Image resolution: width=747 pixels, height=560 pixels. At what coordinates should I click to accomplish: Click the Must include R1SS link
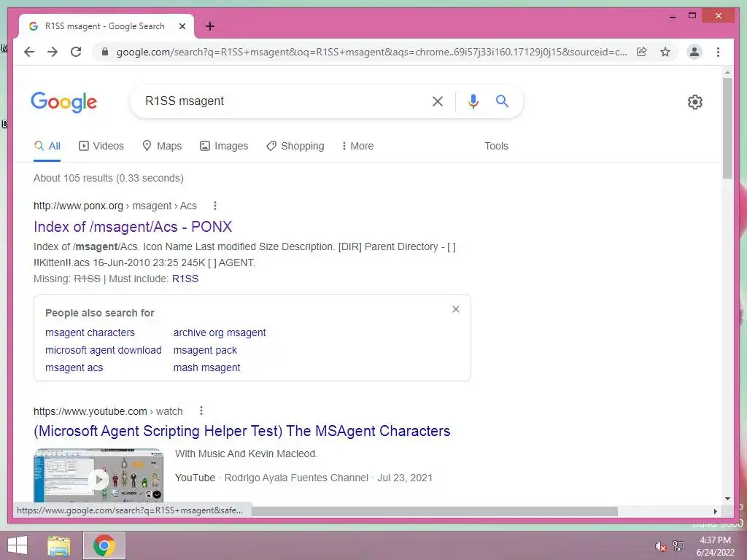tap(185, 279)
